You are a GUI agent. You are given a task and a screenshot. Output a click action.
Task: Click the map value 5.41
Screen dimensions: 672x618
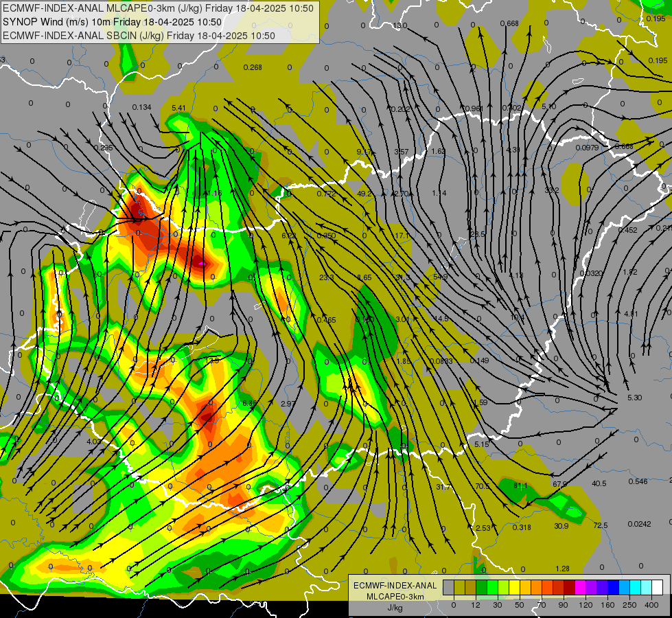[x=178, y=108]
